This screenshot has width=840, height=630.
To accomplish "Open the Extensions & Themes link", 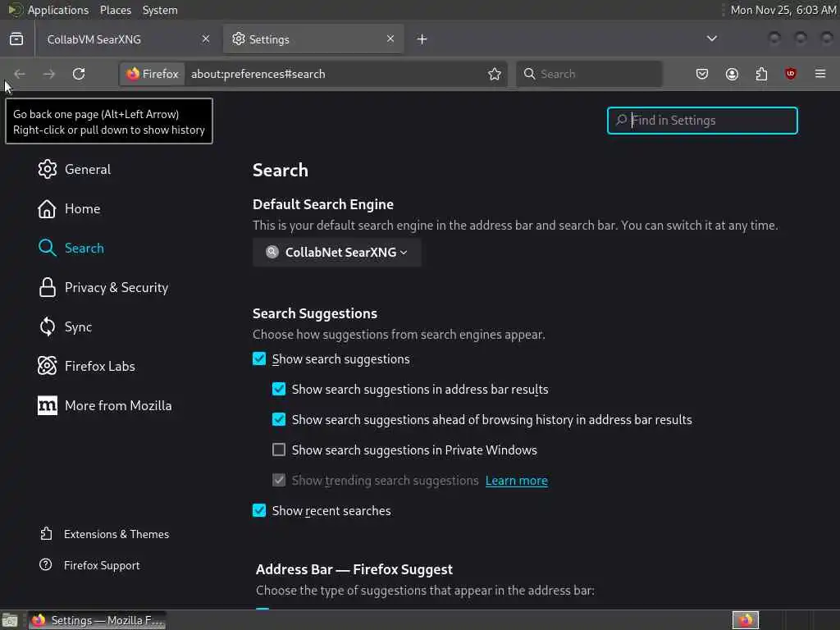I will click(116, 534).
